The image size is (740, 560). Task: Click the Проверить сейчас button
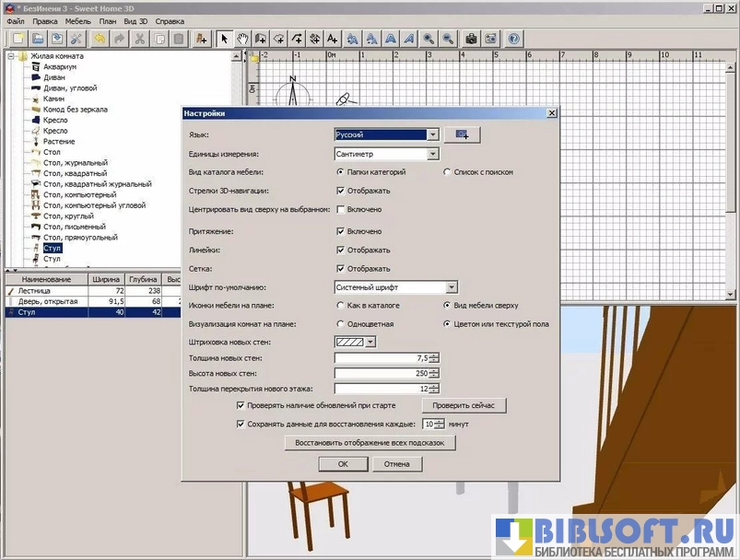click(464, 405)
